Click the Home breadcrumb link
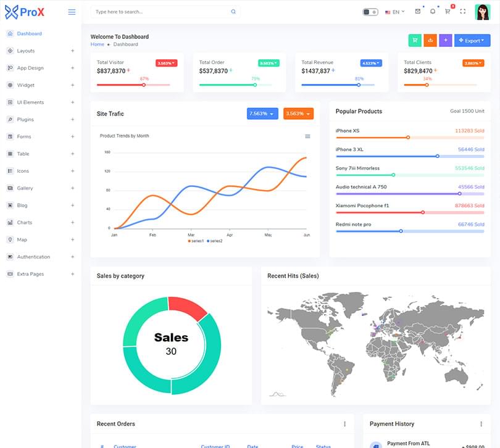This screenshot has height=448, width=500. pyautogui.click(x=97, y=44)
